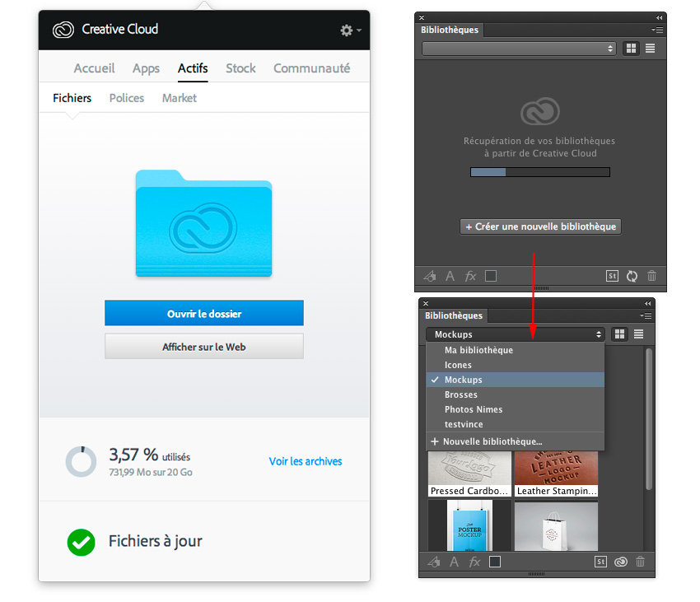Select the Actifs tab
This screenshot has width=700, height=602.
pyautogui.click(x=193, y=68)
